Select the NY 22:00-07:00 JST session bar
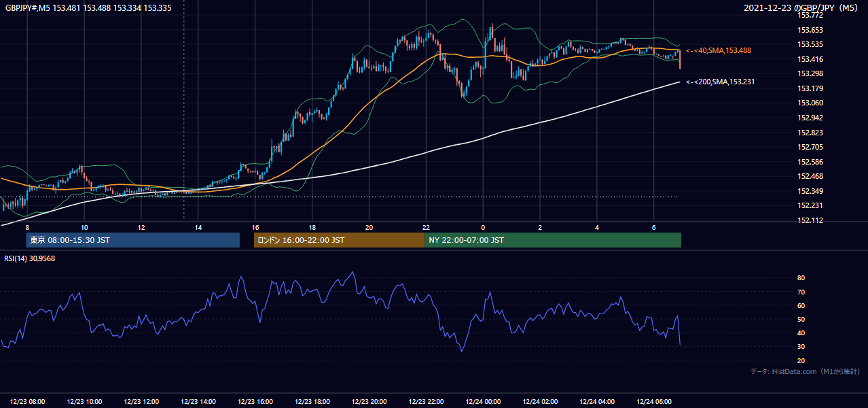The width and height of the screenshot is (868, 408). pyautogui.click(x=553, y=240)
